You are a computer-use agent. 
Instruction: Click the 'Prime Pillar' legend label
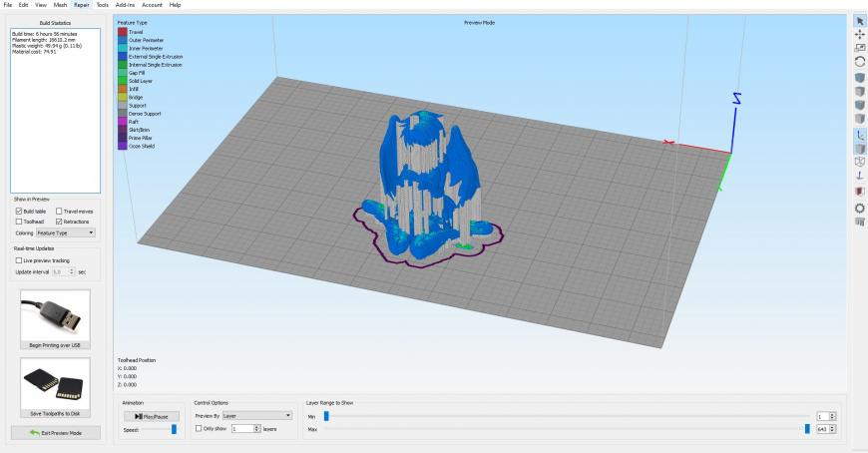141,138
